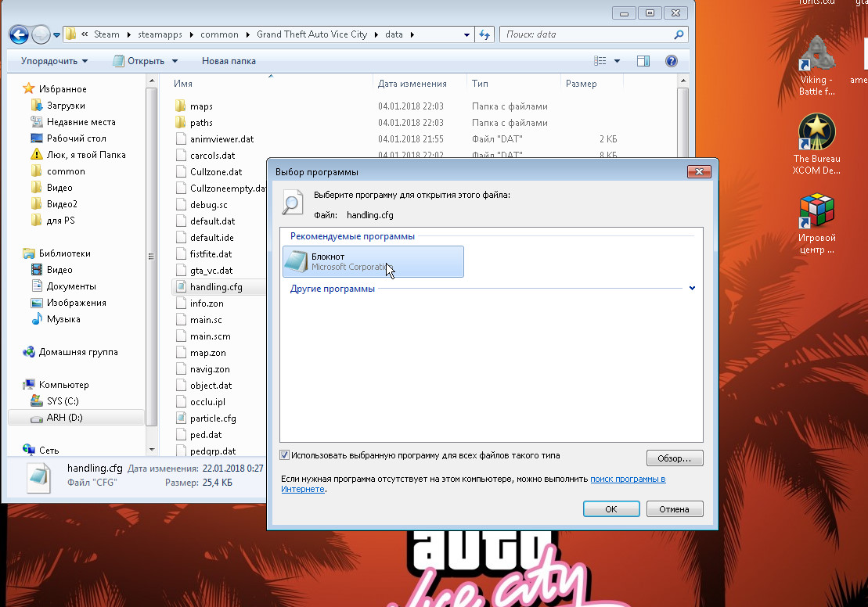This screenshot has height=607, width=868.
Task: Click the change view icon in Explorer toolbar
Action: 600,61
